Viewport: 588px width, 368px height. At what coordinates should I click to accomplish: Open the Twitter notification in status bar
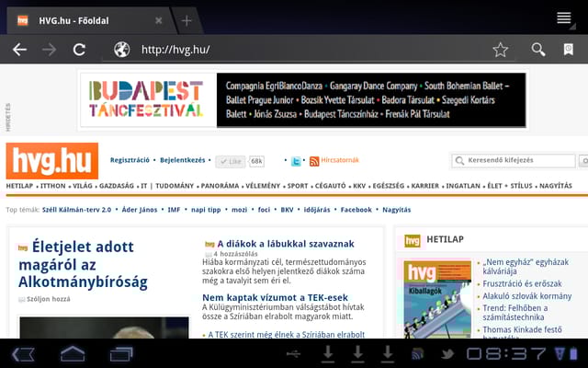447,354
